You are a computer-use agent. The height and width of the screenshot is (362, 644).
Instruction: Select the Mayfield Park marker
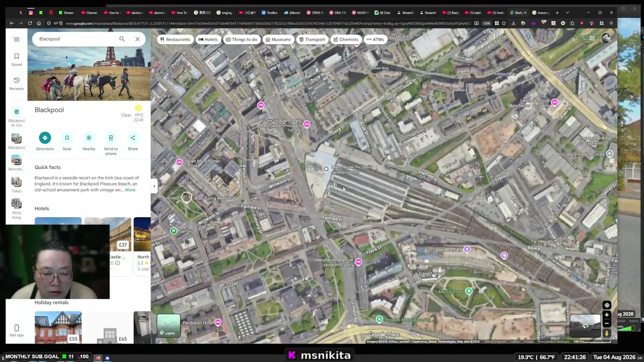tap(469, 291)
